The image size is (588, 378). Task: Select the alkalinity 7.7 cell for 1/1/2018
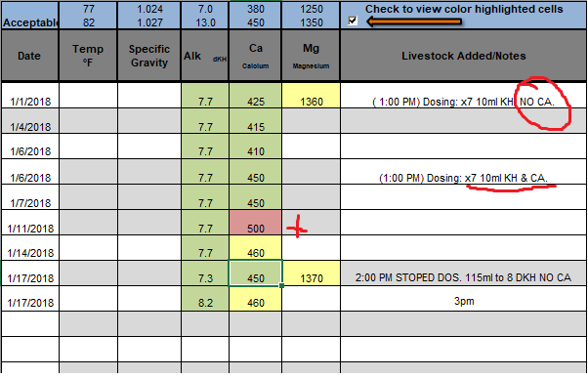tap(205, 96)
